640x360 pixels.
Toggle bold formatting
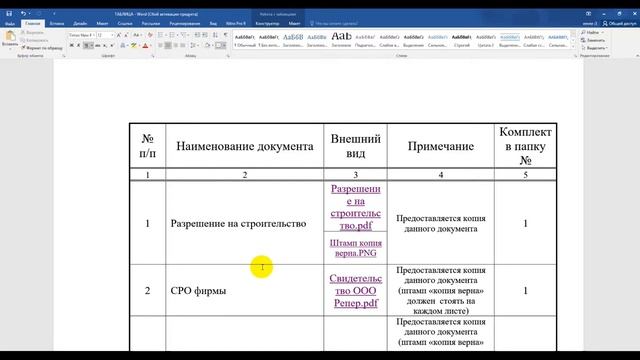(71, 45)
